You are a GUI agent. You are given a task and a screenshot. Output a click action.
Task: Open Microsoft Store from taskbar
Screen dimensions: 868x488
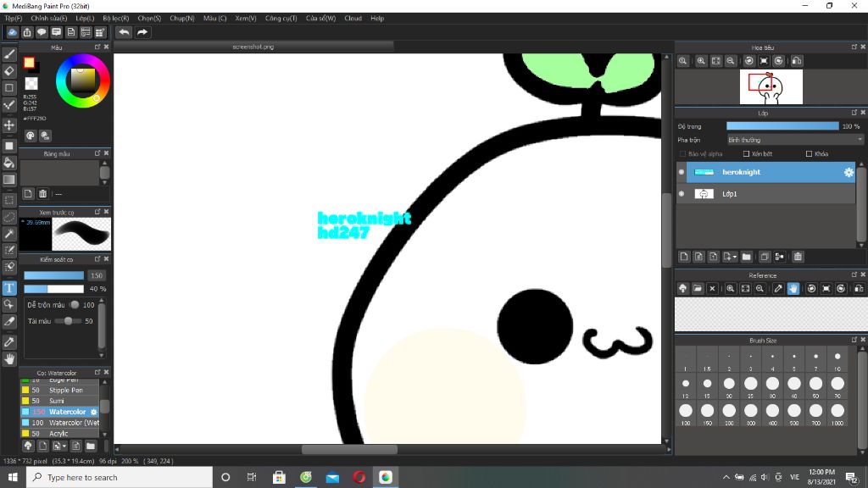pos(279,477)
